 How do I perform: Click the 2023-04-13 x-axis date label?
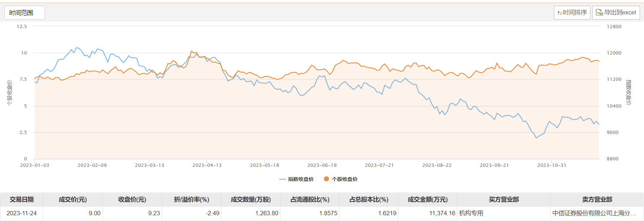[x=207, y=165]
